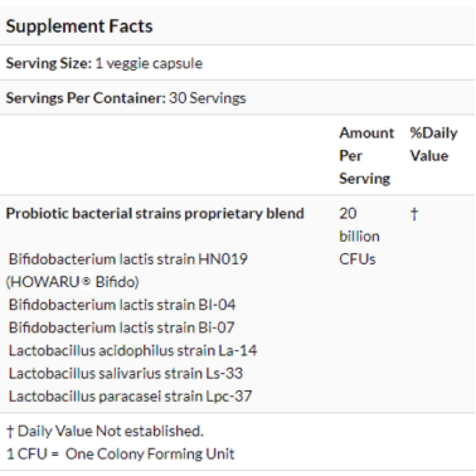The height and width of the screenshot is (476, 476).
Task: Click the Supplement Facts heading
Action: 79,26
